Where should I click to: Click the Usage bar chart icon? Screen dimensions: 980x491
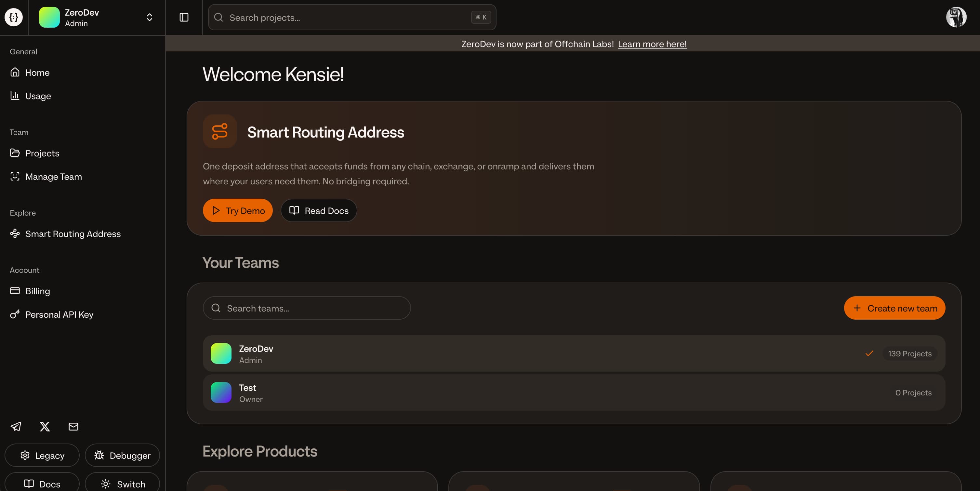pyautogui.click(x=15, y=96)
